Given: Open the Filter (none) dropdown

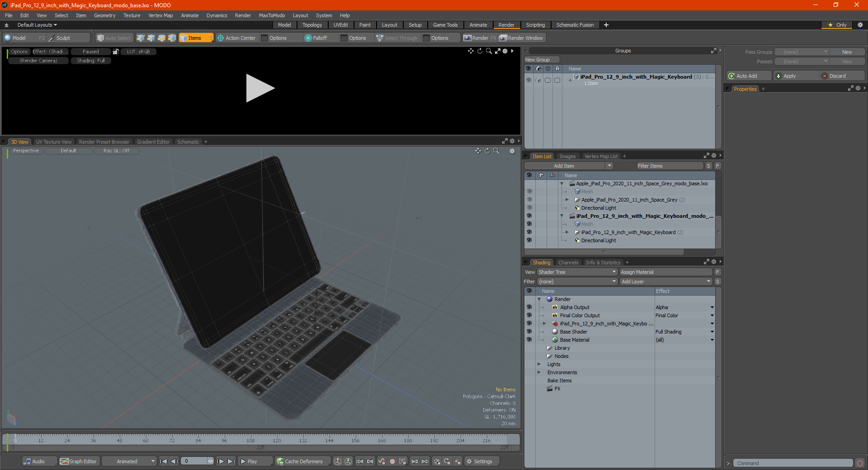Looking at the screenshot, I should click(x=577, y=282).
